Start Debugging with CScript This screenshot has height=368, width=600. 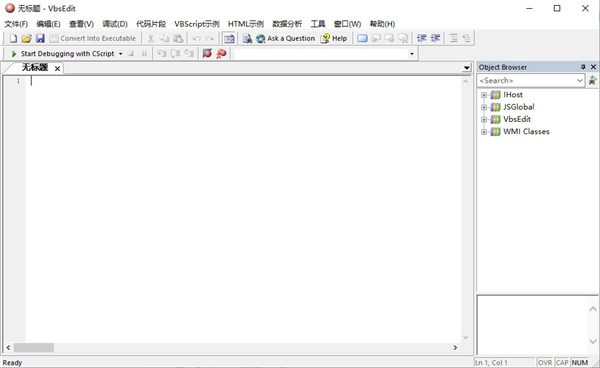pyautogui.click(x=62, y=54)
